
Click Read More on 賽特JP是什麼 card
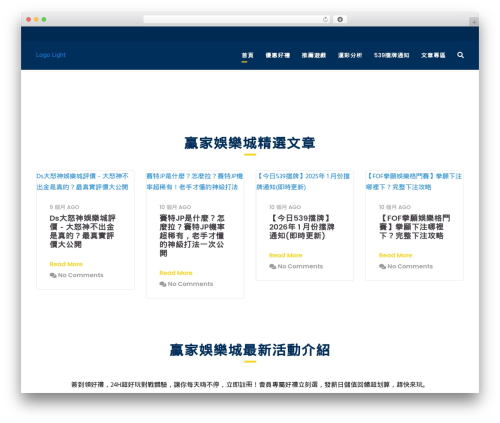176,273
